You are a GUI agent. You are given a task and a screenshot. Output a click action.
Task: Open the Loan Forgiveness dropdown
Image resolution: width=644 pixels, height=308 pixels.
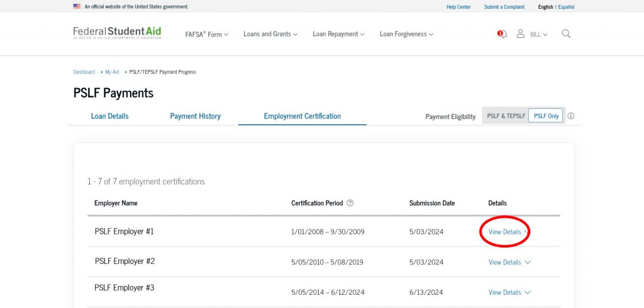pos(406,34)
